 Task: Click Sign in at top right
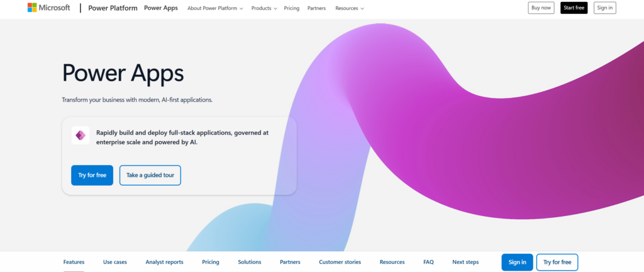tap(604, 8)
